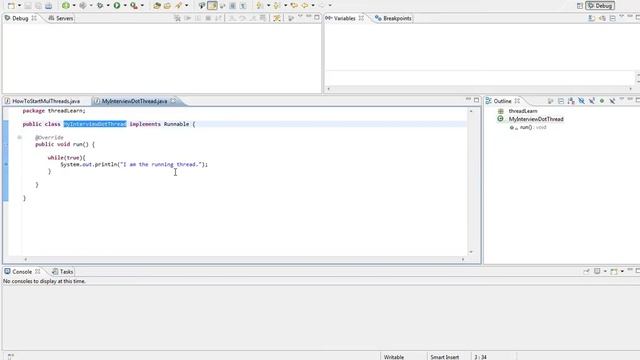Click the Step Into icon in Debug view
This screenshot has width=640, height=360.
click(x=232, y=18)
